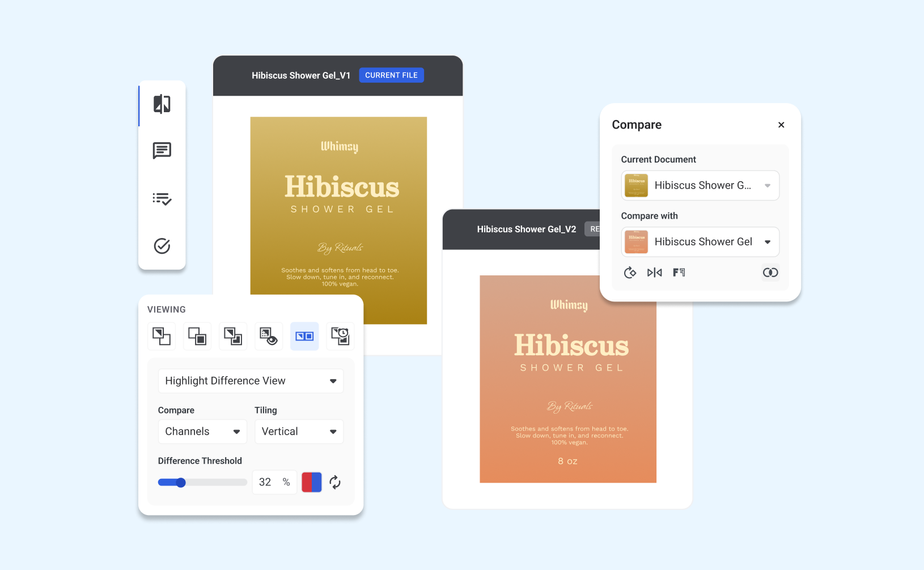
Task: Click the partially hidden badge beside Gel_V2
Action: tap(592, 229)
